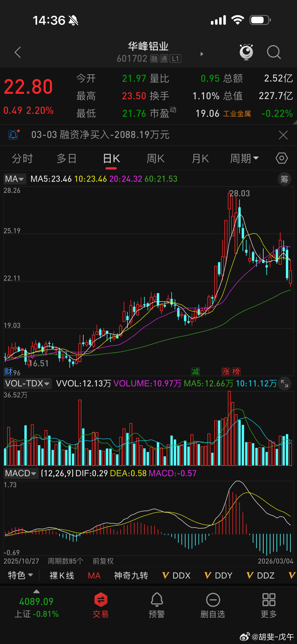Dismiss the 融资净买入 notice banner
Image resolution: width=297 pixels, height=644 pixels.
pos(283,135)
